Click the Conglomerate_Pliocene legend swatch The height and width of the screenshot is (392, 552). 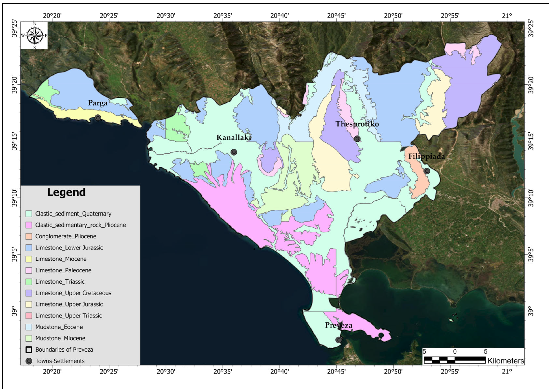29,236
